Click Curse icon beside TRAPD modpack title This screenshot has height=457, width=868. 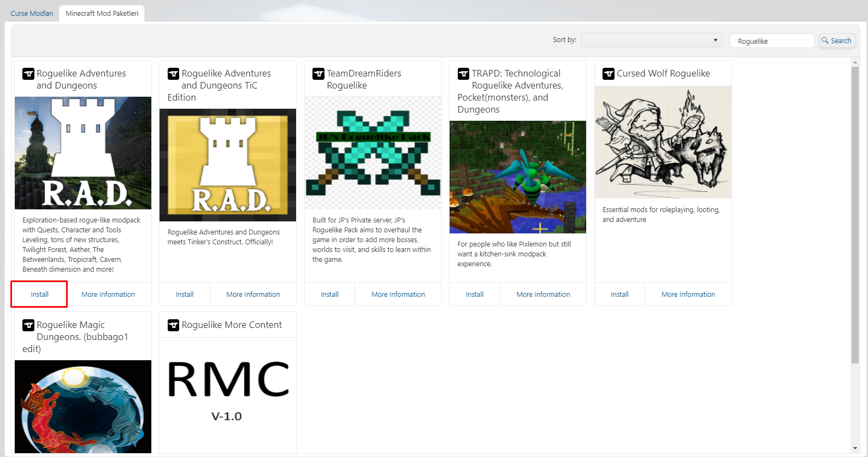[x=463, y=74]
